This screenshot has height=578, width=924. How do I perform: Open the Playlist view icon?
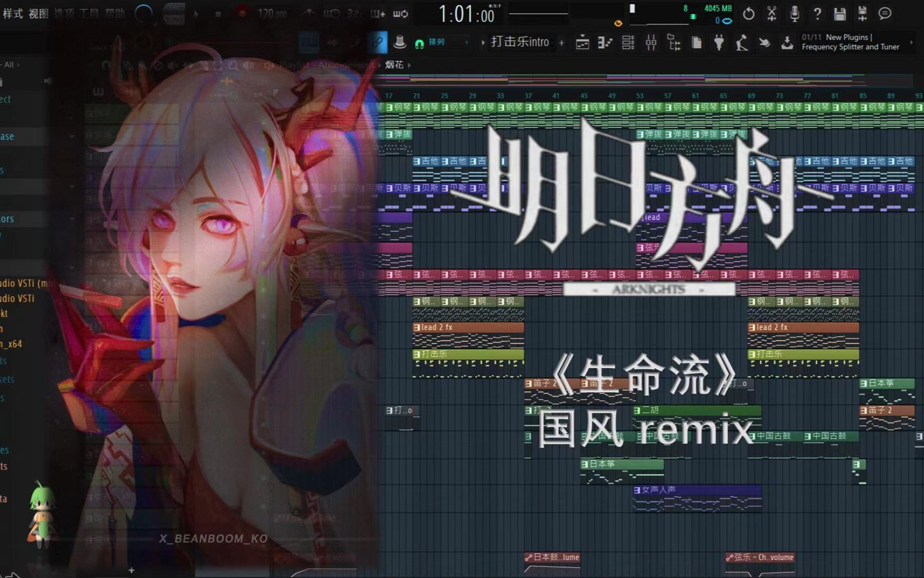coord(582,43)
